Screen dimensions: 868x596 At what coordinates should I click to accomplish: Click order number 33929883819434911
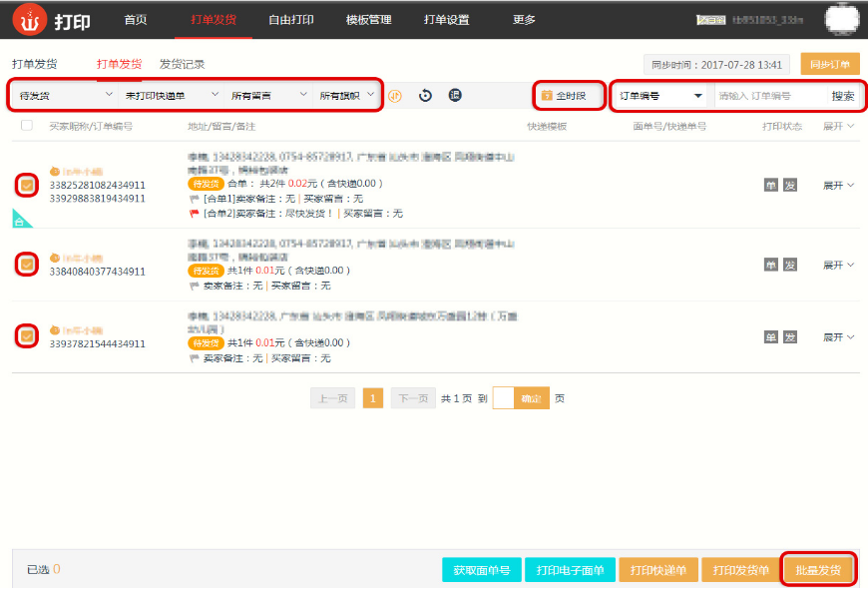(x=98, y=199)
